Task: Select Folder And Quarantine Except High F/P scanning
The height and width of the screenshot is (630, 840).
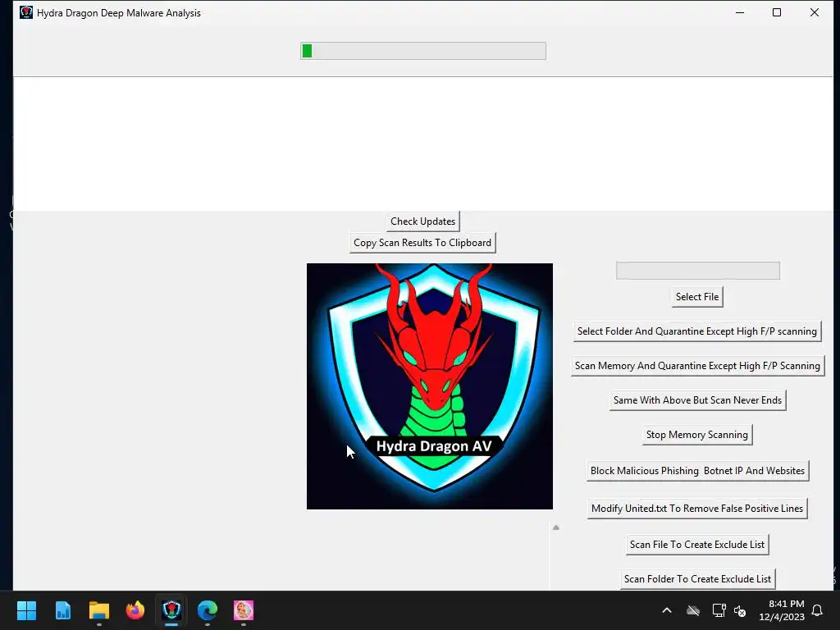Action: click(696, 331)
